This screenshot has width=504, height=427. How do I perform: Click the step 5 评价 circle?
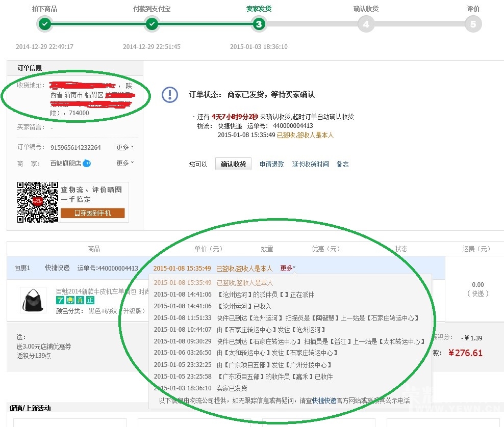click(473, 24)
